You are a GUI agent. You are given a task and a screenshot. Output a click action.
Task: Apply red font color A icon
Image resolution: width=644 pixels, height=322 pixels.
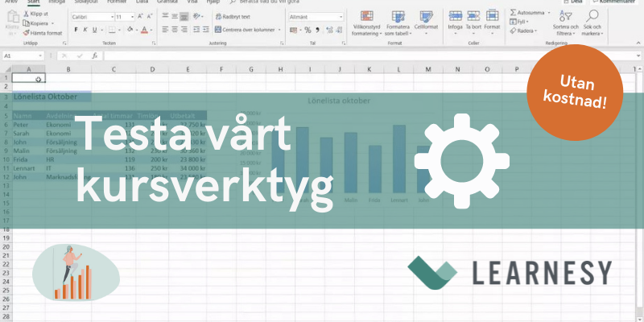coord(144,30)
